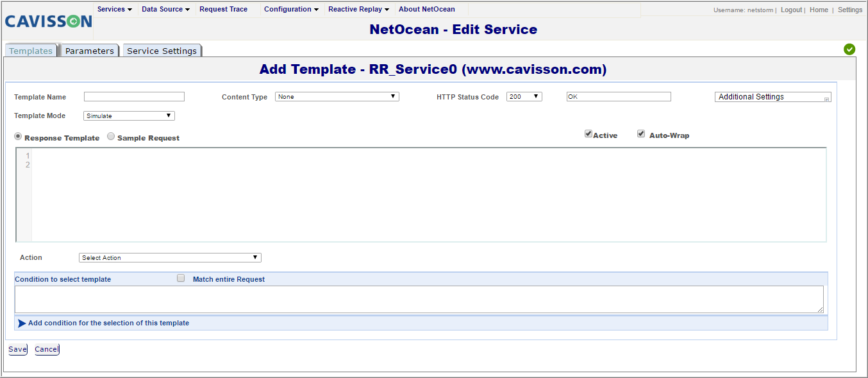Click the Logout link
Screen dimensions: 868x378
tap(791, 10)
